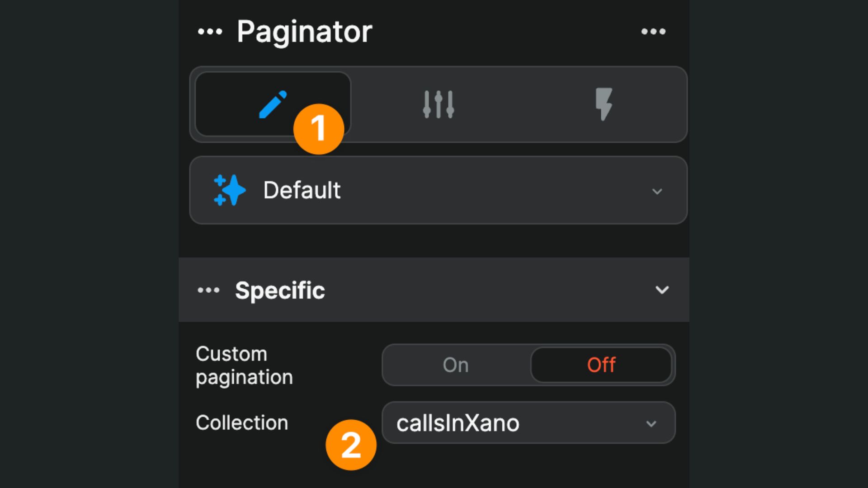Click the numbered badge 2 near Collection
The image size is (868, 488).
pos(350,444)
